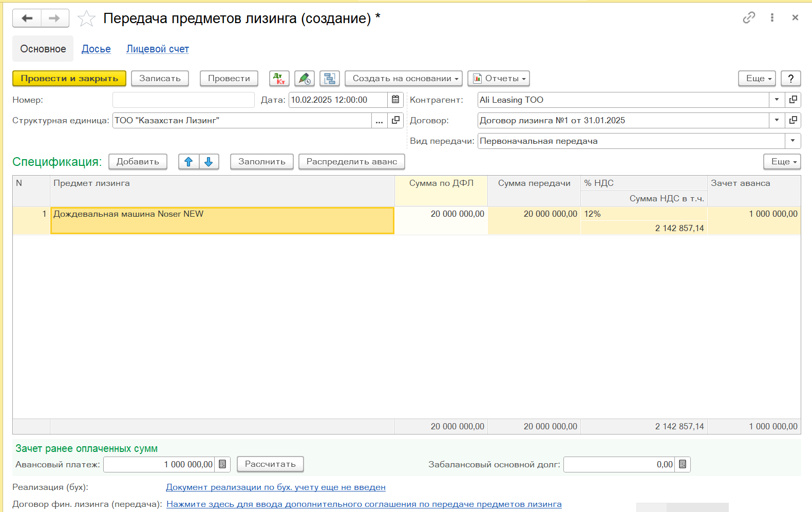Viewport: 812px width, 512px height.
Task: Save document with Записать
Action: click(160, 79)
